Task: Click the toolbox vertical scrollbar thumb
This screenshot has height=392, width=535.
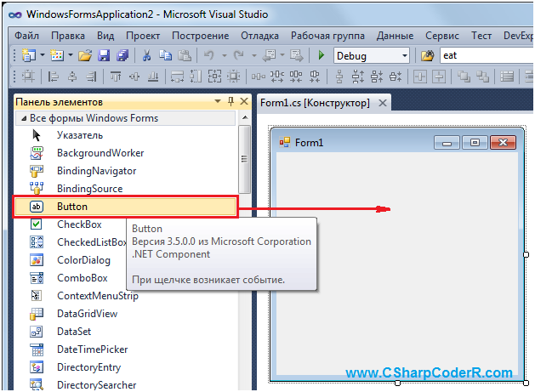Action: 244,159
